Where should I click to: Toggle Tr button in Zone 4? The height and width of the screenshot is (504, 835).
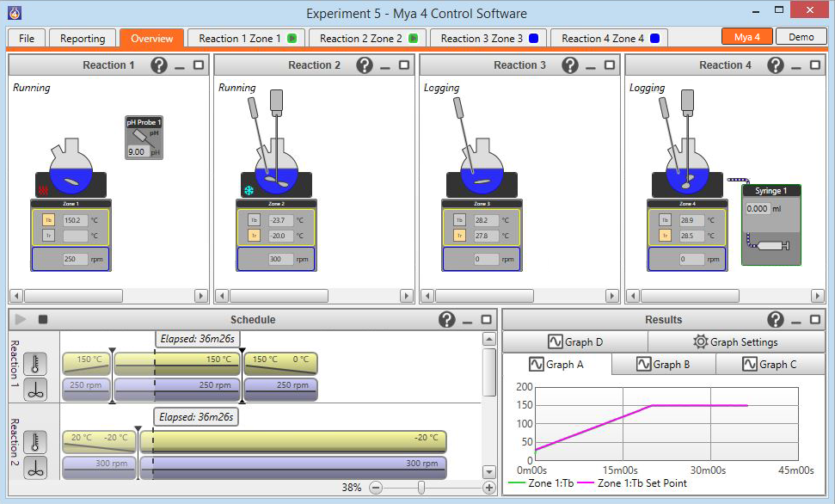[x=665, y=235]
